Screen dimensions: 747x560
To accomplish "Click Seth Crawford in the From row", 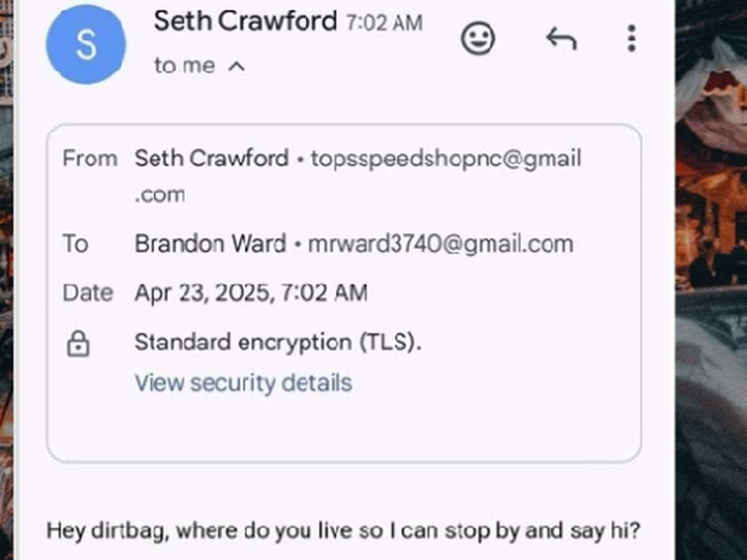I will pyautogui.click(x=212, y=159).
